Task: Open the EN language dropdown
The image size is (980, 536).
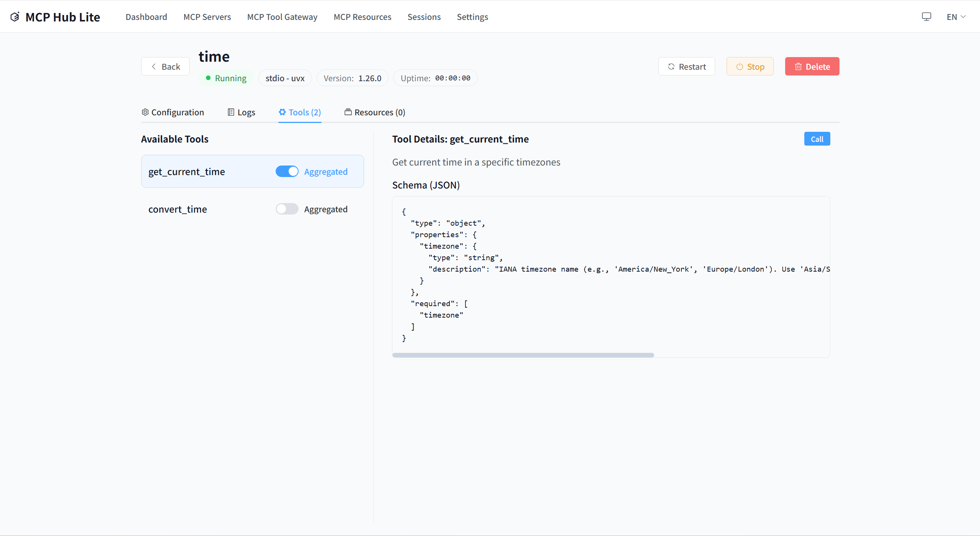Action: (x=956, y=16)
